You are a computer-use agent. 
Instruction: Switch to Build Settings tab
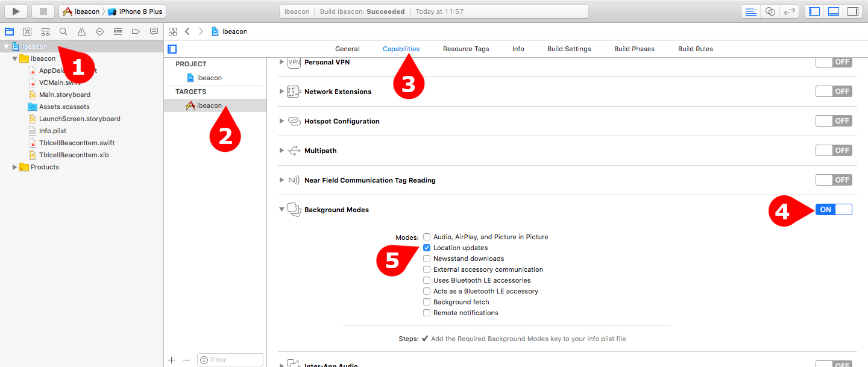click(569, 49)
